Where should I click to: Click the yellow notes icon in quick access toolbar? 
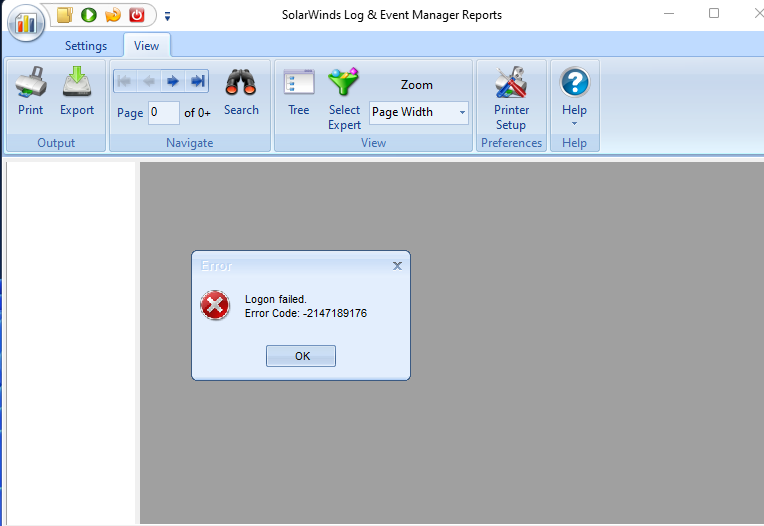click(65, 15)
